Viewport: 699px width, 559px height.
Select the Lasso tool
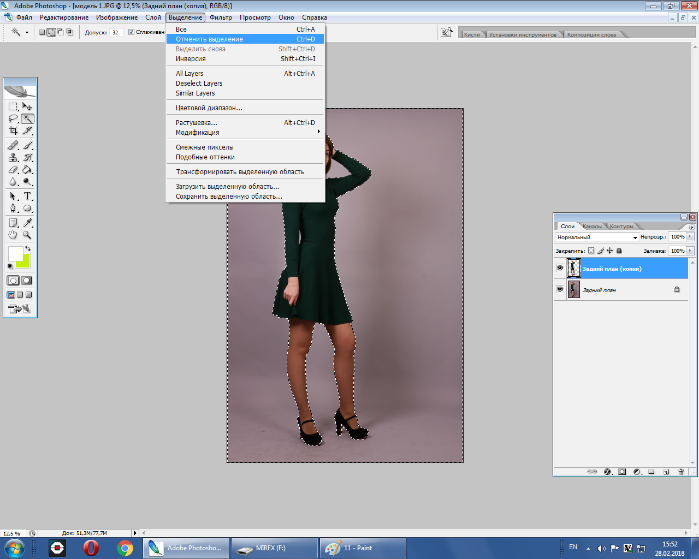(13, 119)
